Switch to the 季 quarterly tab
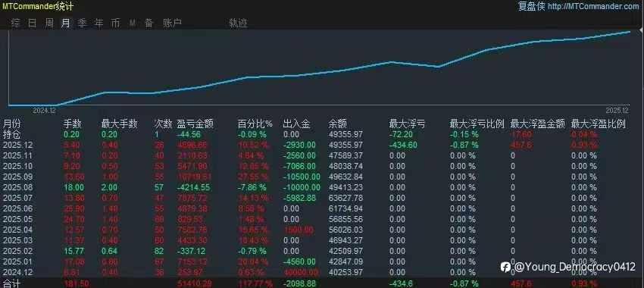Viewport: 644px width, 288px height. point(83,23)
